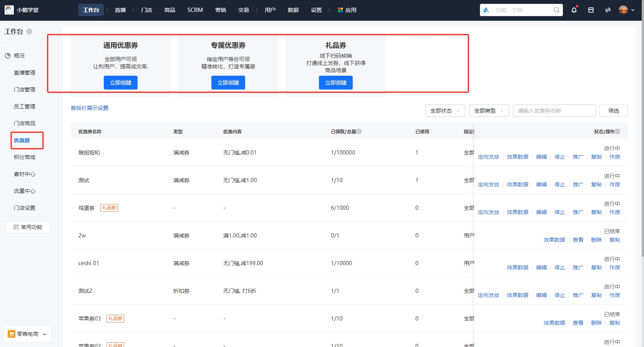This screenshot has width=644, height=347.
Task: Click the 概况 clock icon in sidebar
Action: 8,56
